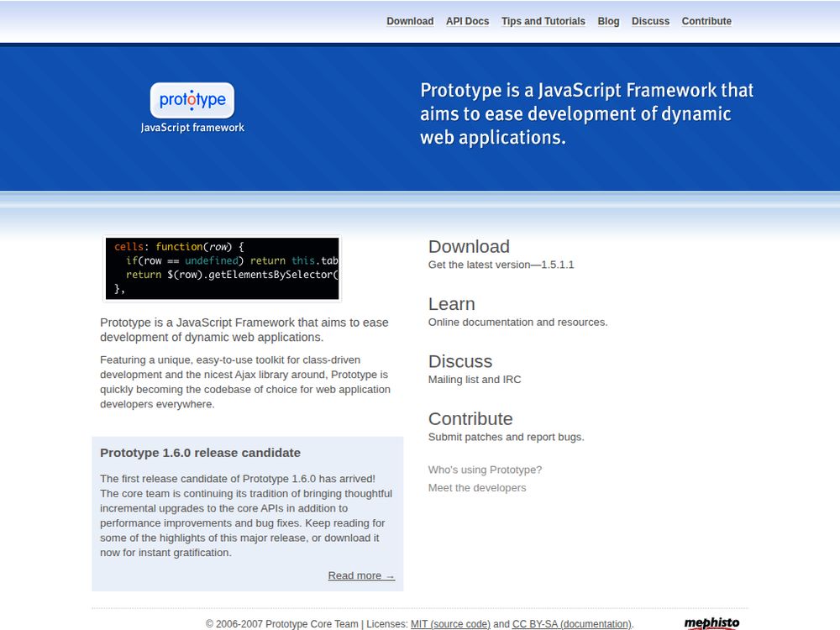Click the '© 2006-2007 Prototype Core Team' text
Screen dimensions: 840x630
281,624
